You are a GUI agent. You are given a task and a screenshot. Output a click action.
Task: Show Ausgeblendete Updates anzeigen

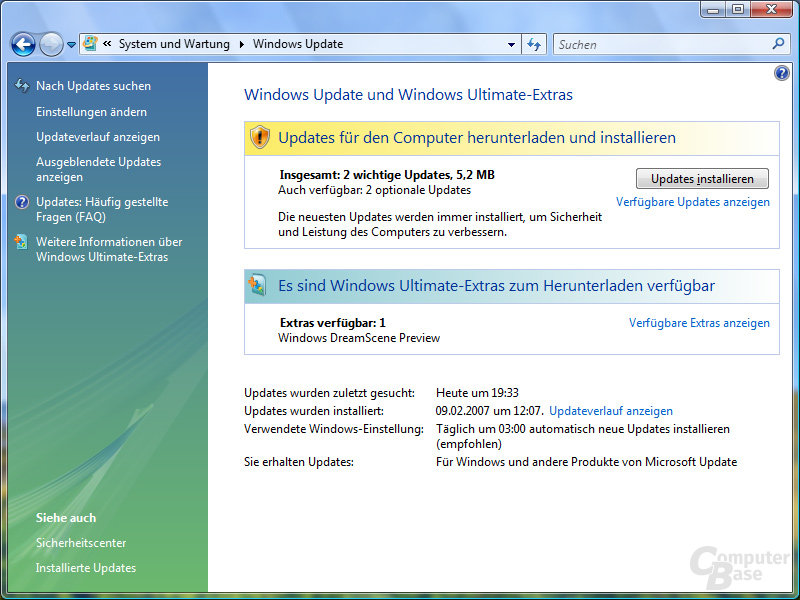[x=98, y=169]
